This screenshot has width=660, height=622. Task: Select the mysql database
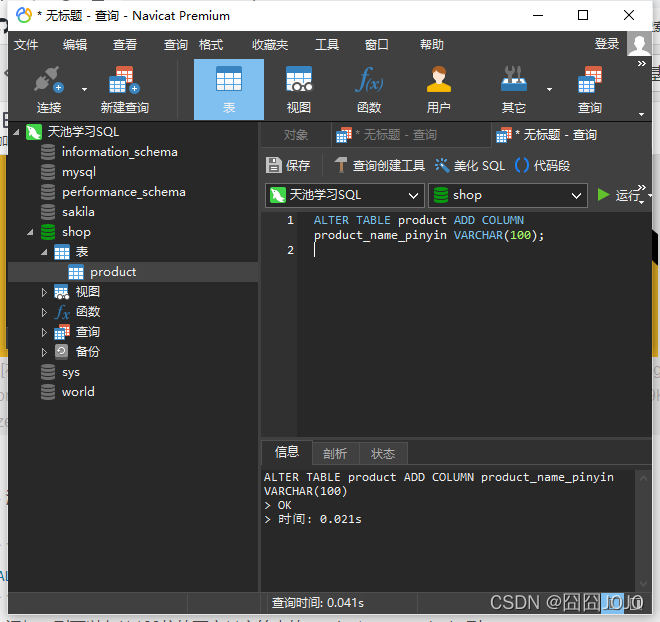(79, 172)
